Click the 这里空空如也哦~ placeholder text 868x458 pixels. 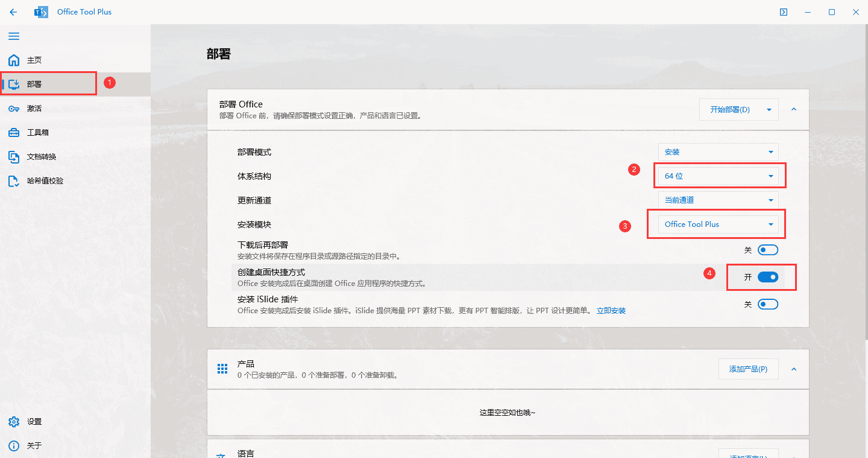508,413
